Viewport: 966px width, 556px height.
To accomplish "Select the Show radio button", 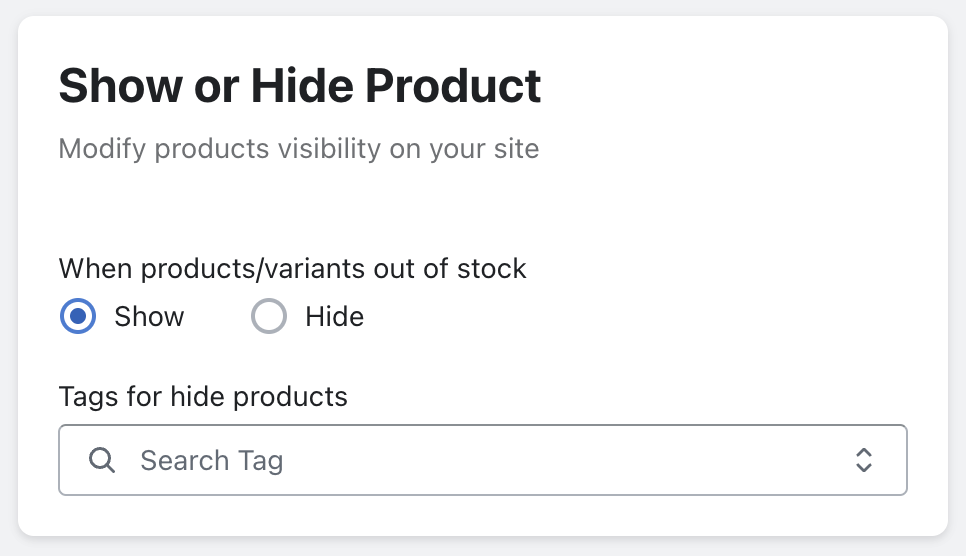I will [78, 318].
